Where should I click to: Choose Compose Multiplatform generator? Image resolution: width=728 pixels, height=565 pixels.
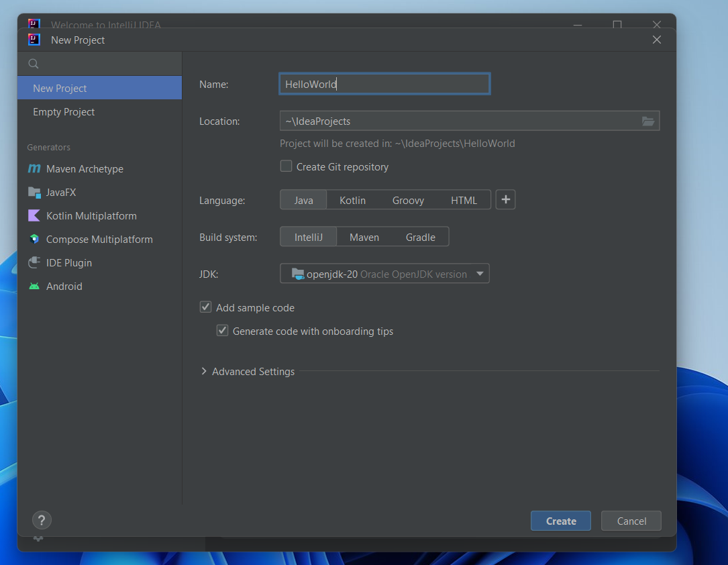(x=100, y=239)
